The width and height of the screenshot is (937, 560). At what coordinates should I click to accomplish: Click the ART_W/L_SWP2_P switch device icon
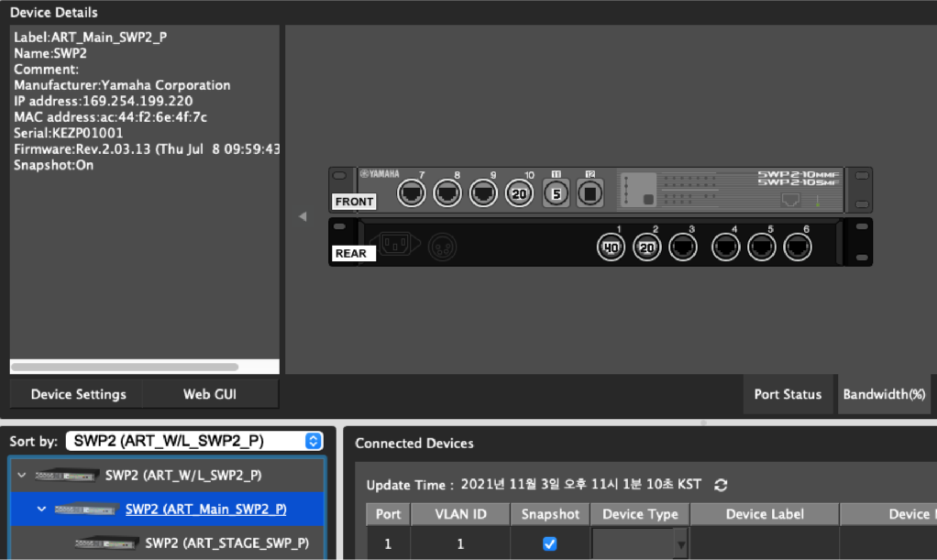pos(66,476)
